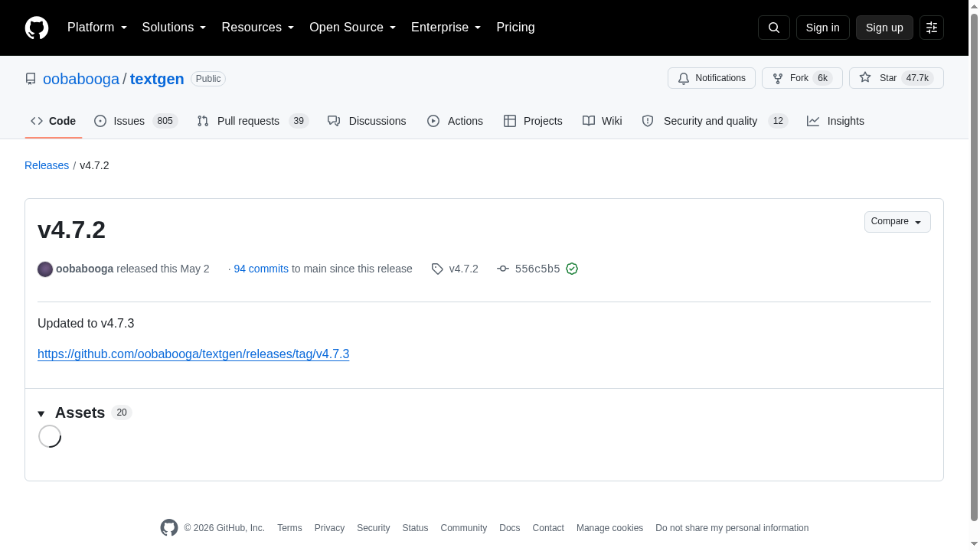
Task: Star the textgen repository
Action: pyautogui.click(x=896, y=78)
